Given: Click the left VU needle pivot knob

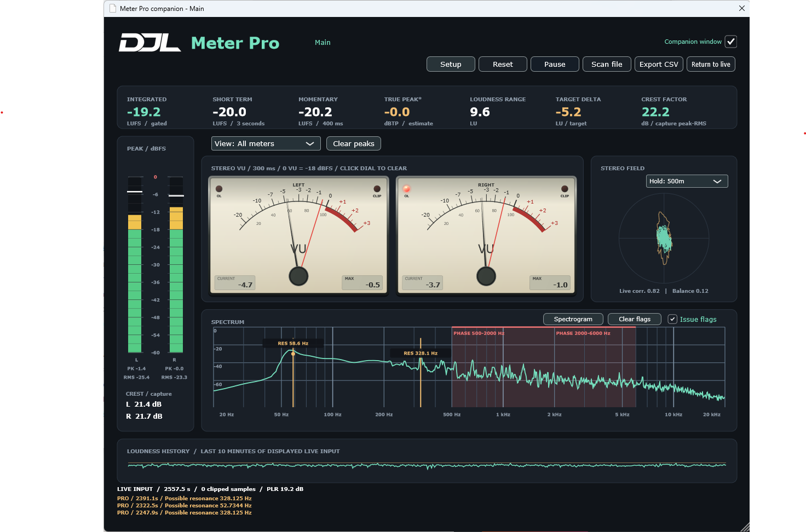Looking at the screenshot, I should coord(298,276).
